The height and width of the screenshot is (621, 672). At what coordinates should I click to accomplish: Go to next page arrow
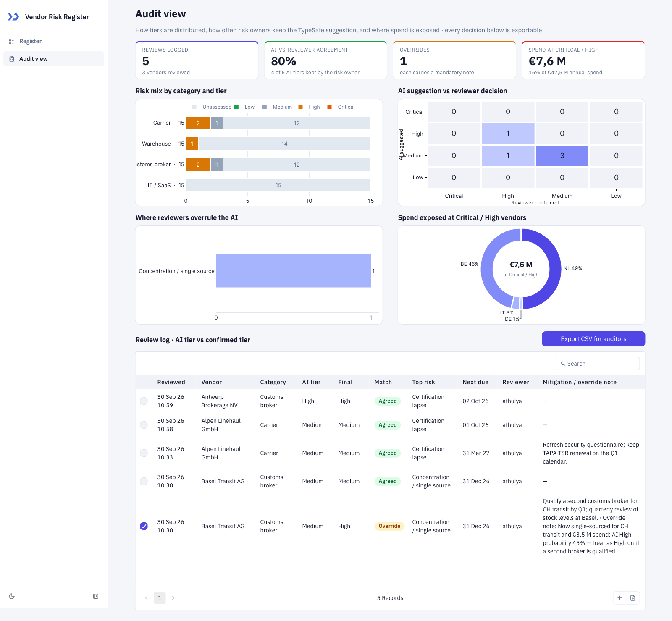pyautogui.click(x=173, y=598)
